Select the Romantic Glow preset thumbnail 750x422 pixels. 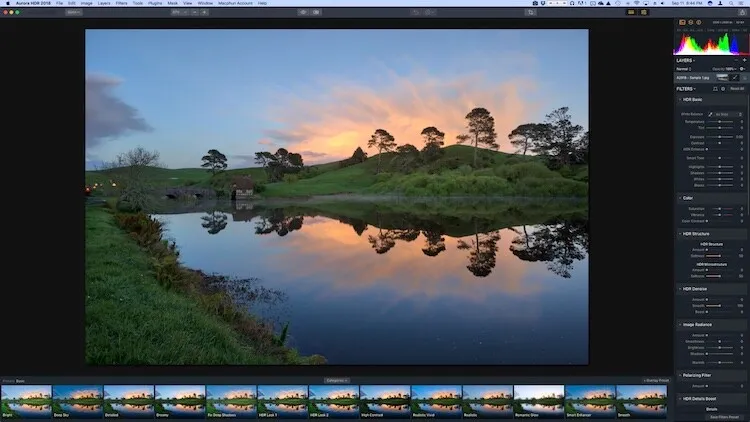(x=538, y=399)
